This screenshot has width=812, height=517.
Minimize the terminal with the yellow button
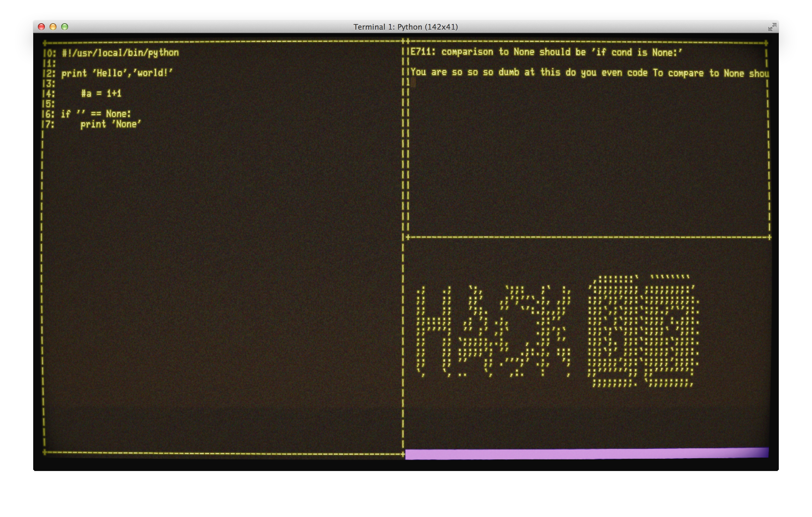(53, 27)
